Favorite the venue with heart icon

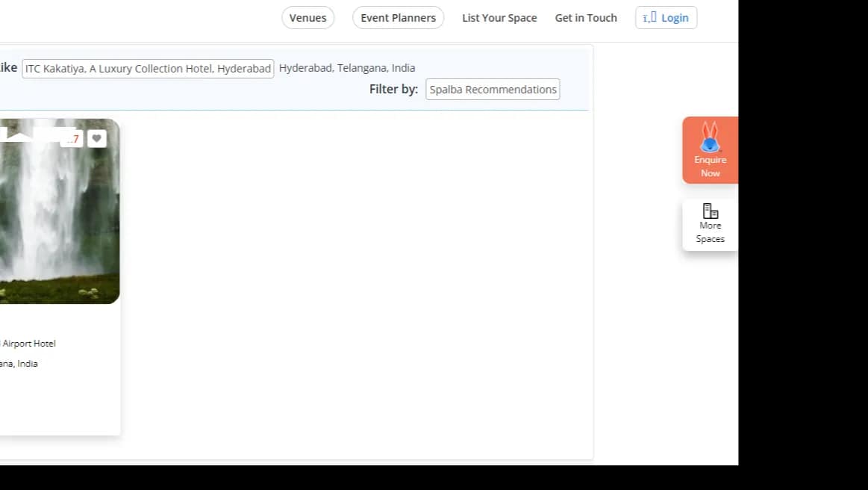coord(97,139)
